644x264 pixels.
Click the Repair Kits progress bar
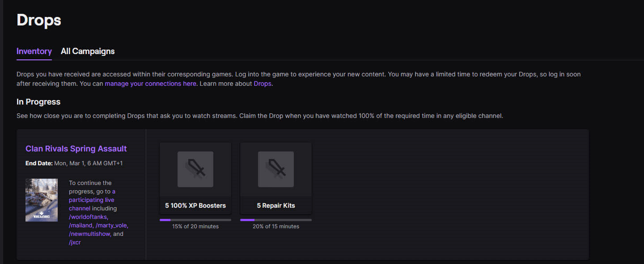(x=276, y=220)
